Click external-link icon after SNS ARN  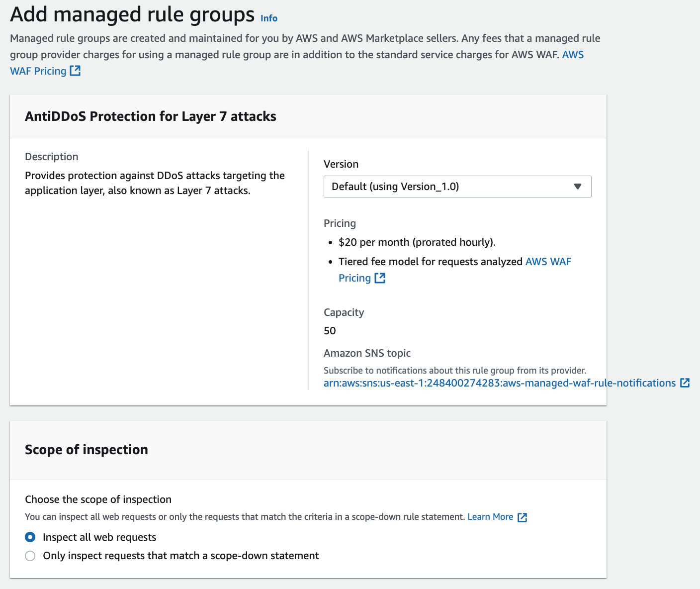685,383
